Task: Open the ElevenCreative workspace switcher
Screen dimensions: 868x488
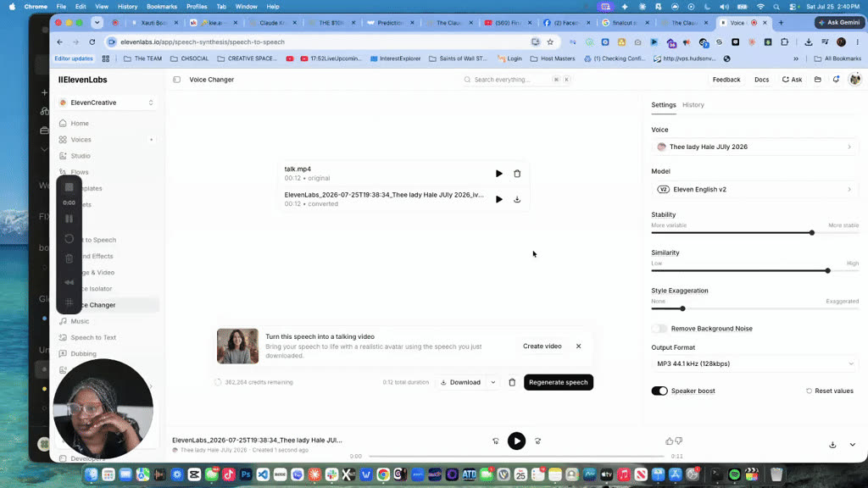Action: tap(107, 103)
